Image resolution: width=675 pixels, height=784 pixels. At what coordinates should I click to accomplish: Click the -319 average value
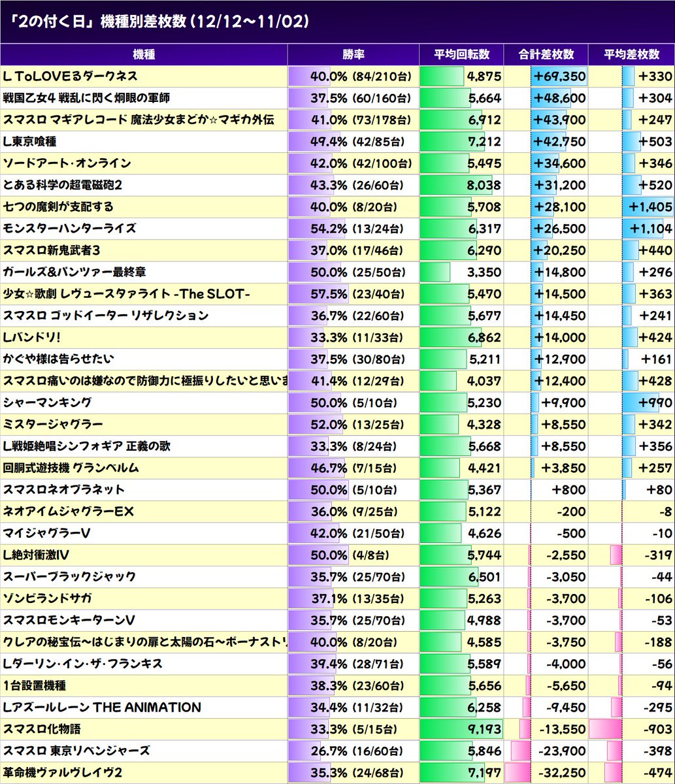pos(658,555)
